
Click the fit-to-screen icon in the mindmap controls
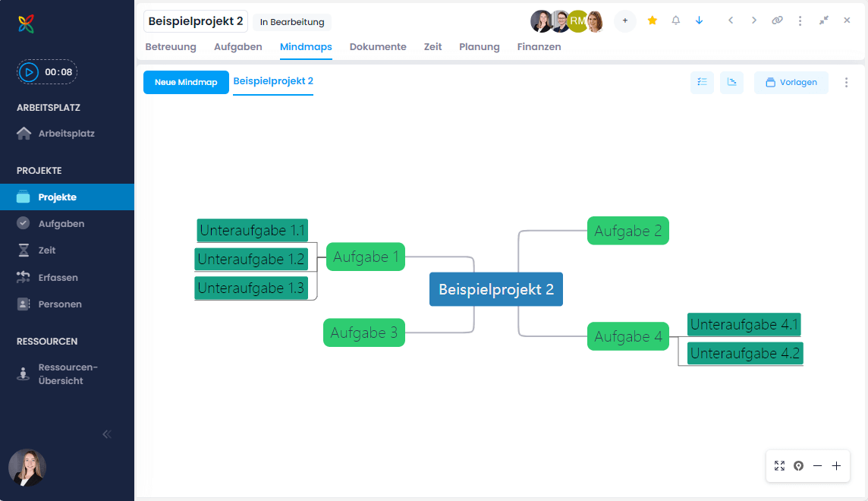tap(779, 465)
